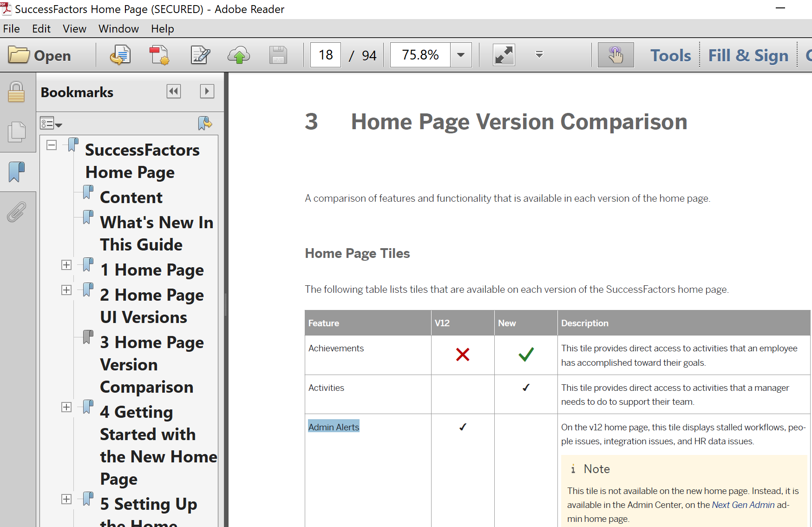The height and width of the screenshot is (527, 812).
Task: Open the Tools pane
Action: [x=670, y=55]
